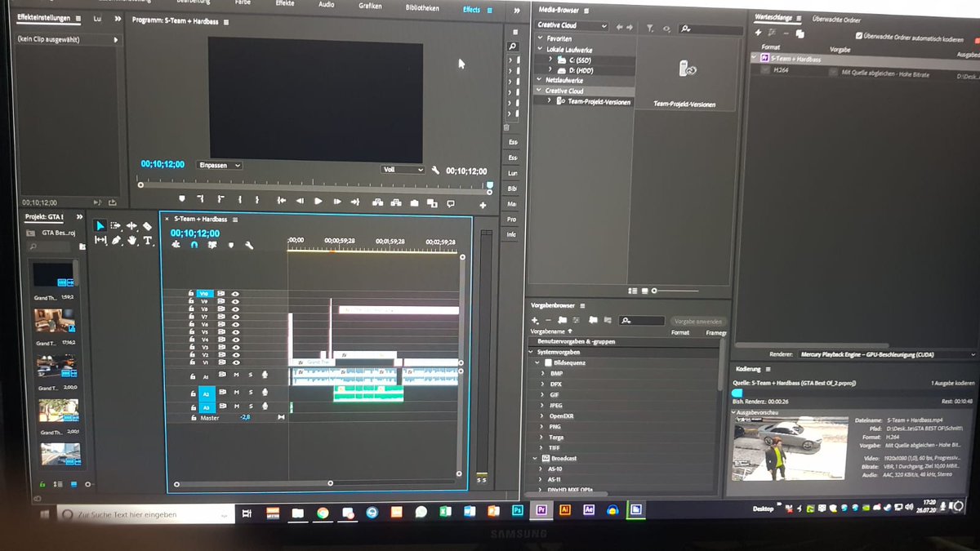The image size is (980, 551).
Task: Collapse Systemvorgaben section
Action: pos(529,352)
